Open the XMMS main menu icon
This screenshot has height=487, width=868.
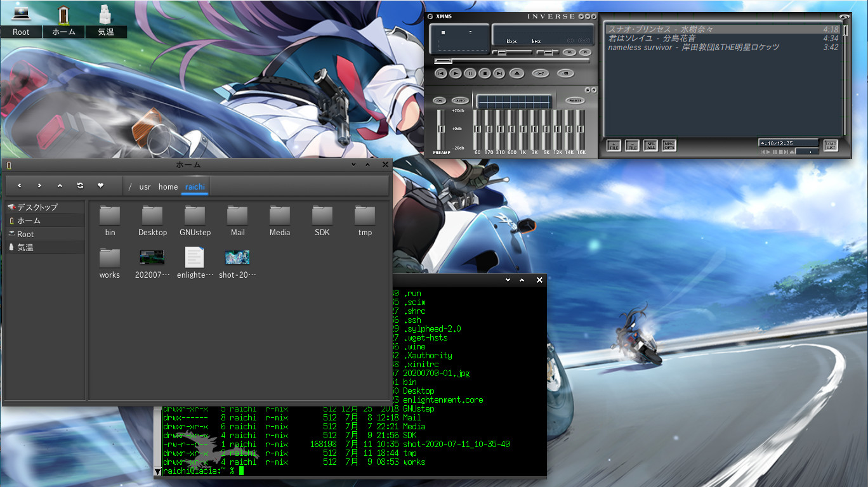pyautogui.click(x=430, y=16)
